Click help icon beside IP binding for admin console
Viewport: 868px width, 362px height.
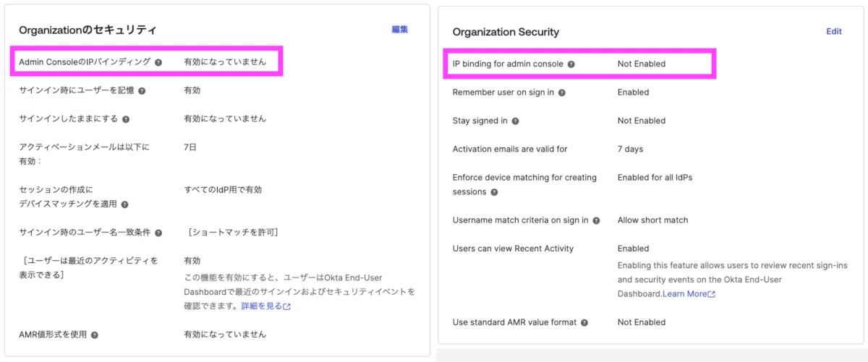[571, 64]
